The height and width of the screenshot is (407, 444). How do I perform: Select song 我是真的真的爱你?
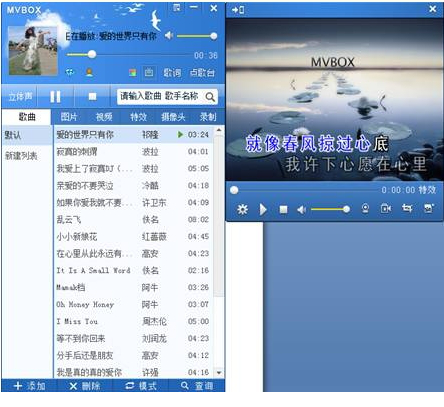coord(133,372)
